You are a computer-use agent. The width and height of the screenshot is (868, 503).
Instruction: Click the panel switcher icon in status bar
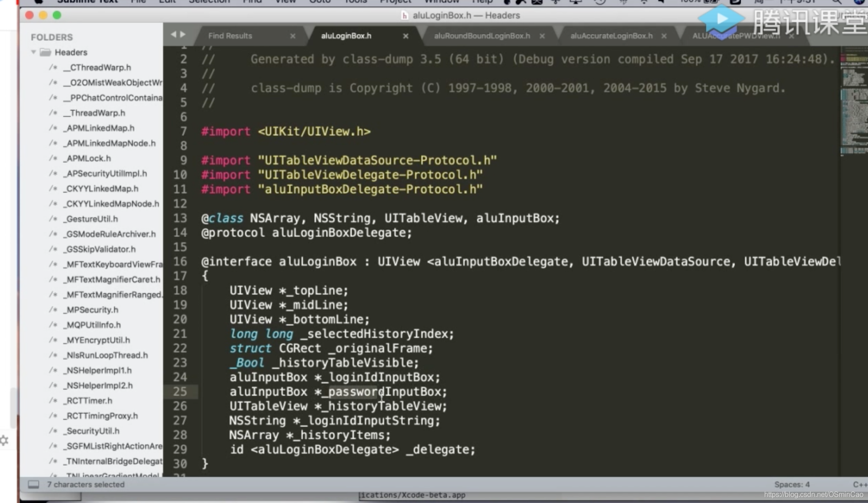pos(34,484)
